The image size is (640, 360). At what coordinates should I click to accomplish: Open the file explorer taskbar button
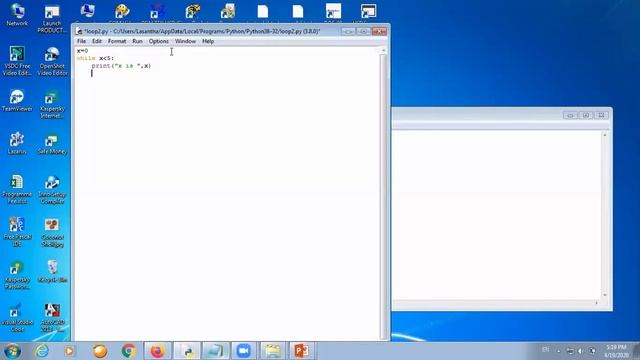click(273, 351)
